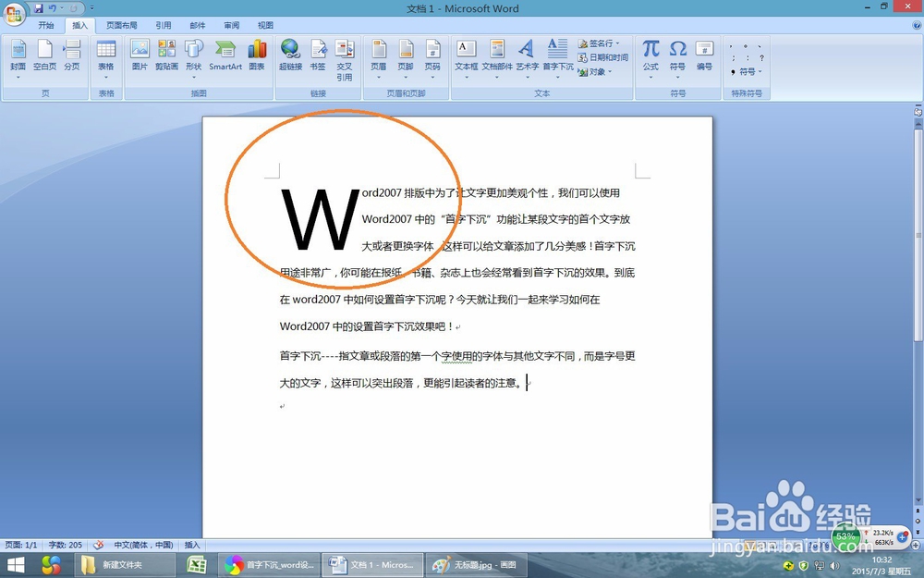
Task: Insert a chart (图表)
Action: 257,55
